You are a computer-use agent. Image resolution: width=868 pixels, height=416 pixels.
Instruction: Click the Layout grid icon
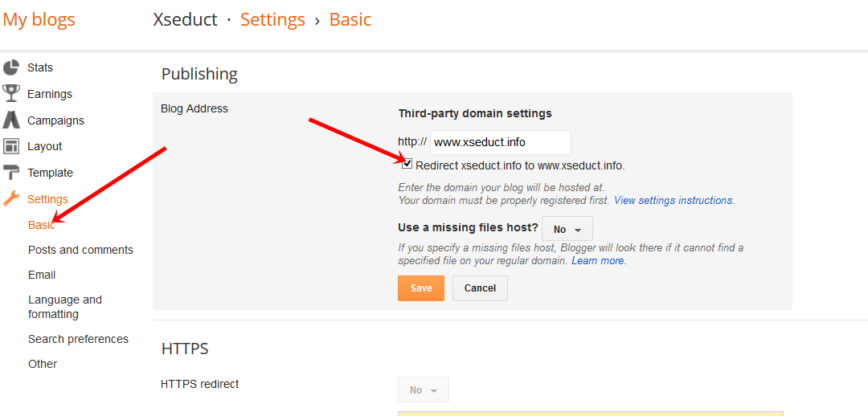(11, 147)
